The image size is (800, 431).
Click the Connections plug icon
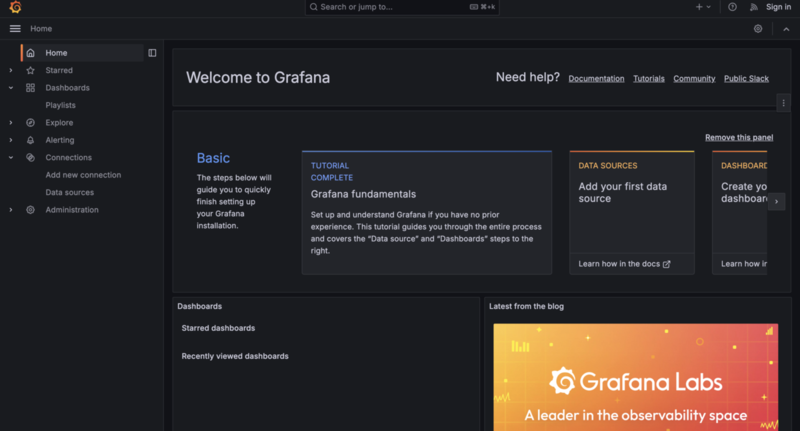31,157
